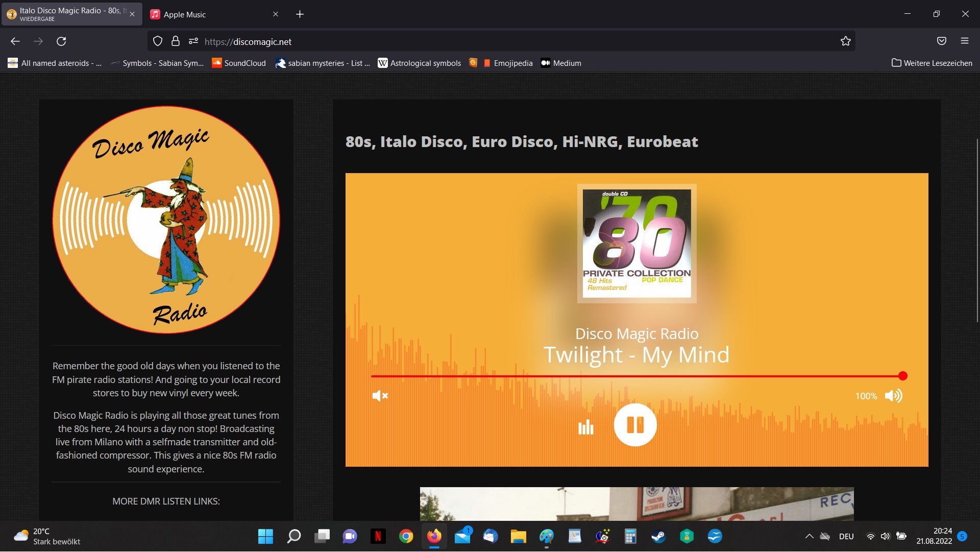Open the SoundCloud bookmark
This screenshot has height=552, width=980.
[239, 63]
